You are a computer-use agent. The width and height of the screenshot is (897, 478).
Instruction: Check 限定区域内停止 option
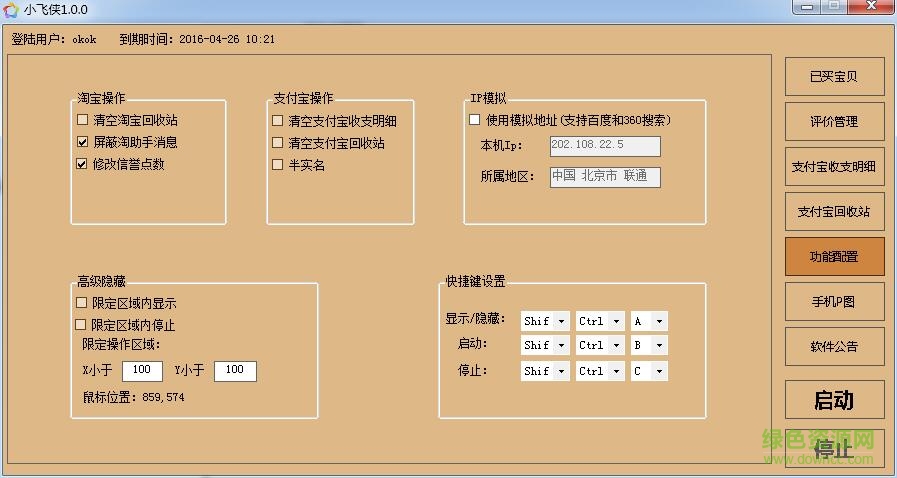[x=81, y=325]
